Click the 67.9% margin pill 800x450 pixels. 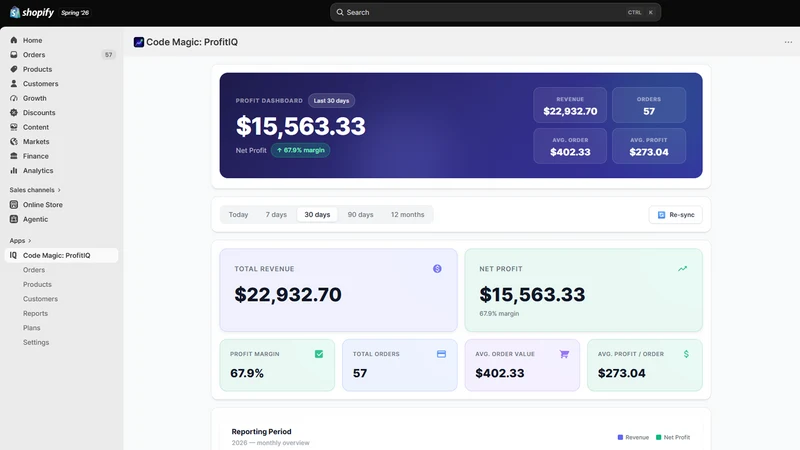pyautogui.click(x=301, y=150)
